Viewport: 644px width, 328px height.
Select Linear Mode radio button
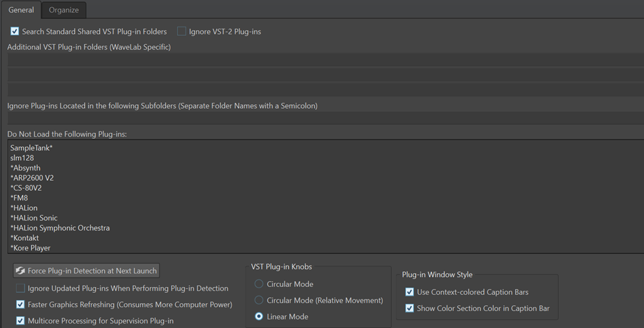coord(259,316)
